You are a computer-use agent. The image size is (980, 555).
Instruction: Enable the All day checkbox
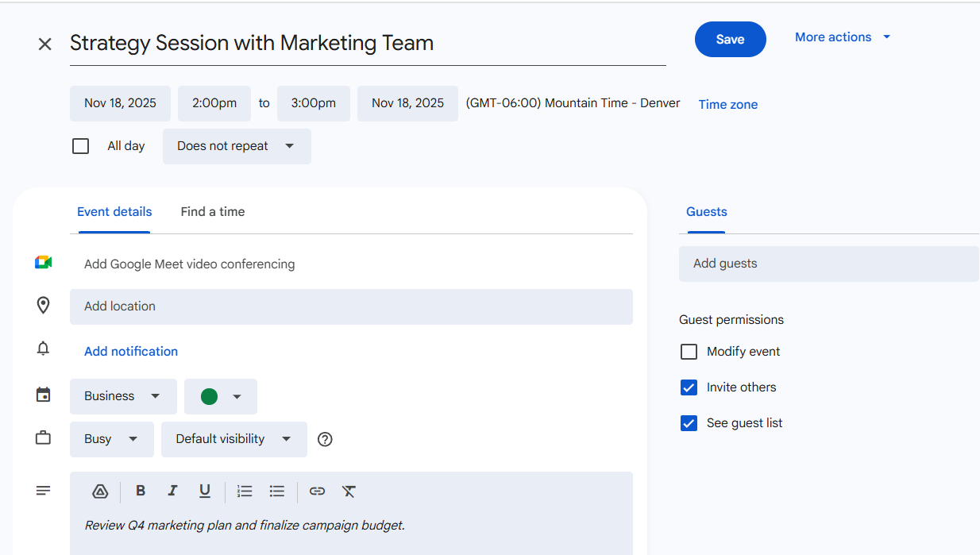81,146
